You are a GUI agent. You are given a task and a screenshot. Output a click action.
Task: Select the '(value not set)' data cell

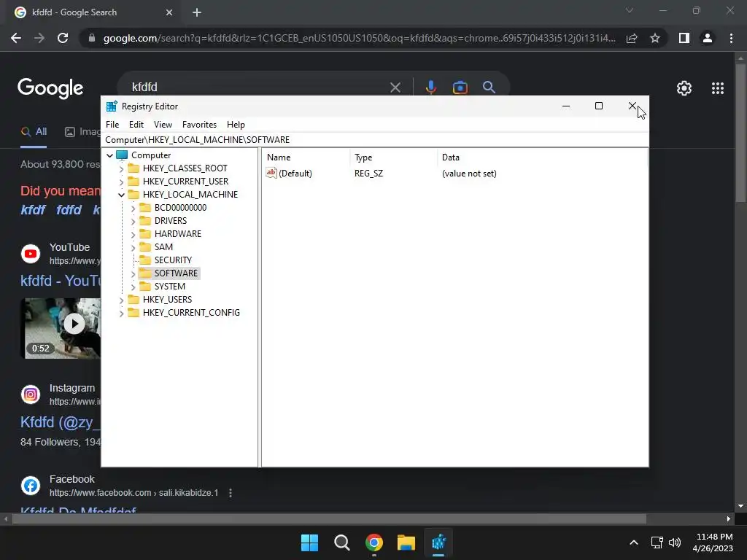[x=469, y=174]
